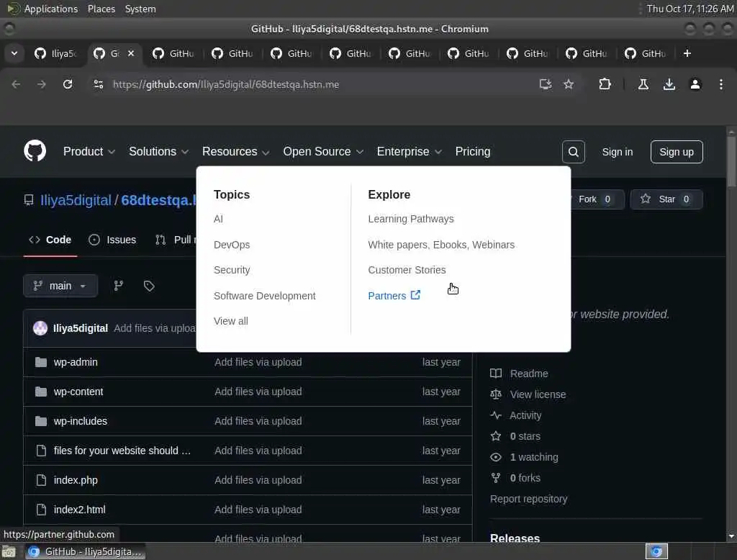Viewport: 737px width, 560px height.
Task: View branches via the branch icon
Action: (x=119, y=286)
